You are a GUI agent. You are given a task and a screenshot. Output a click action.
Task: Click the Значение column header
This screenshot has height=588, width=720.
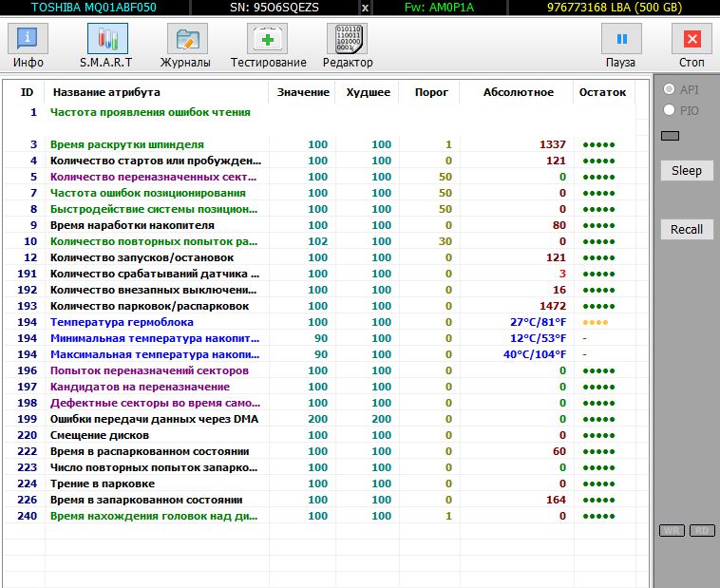click(303, 92)
